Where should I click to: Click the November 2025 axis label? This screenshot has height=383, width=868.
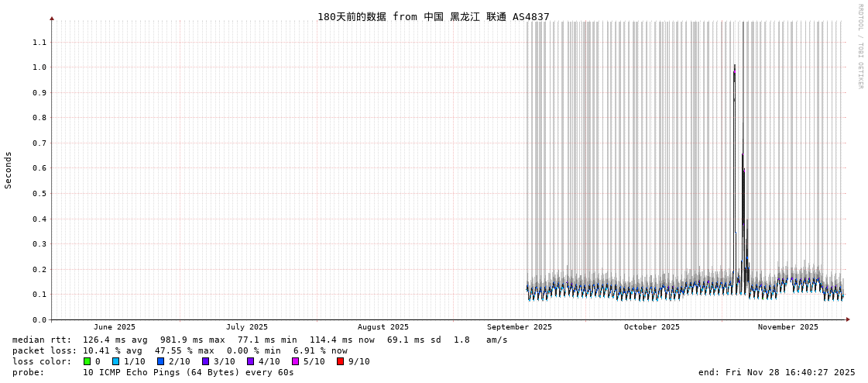tap(787, 327)
